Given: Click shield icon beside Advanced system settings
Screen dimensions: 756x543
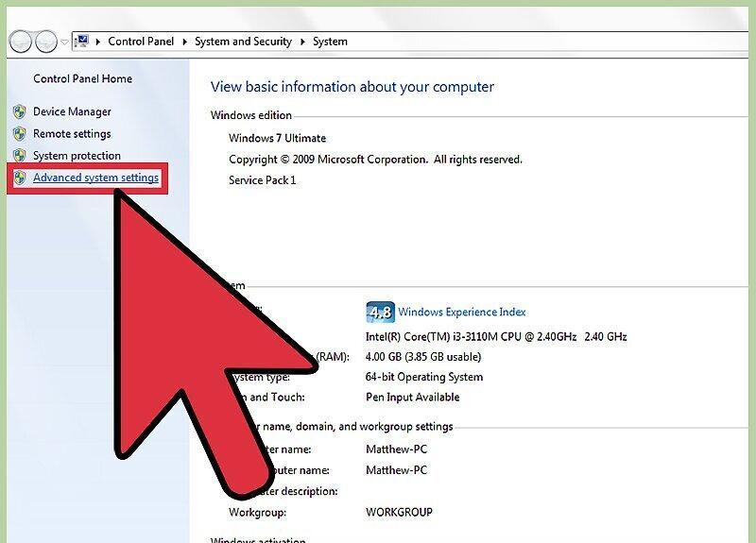Looking at the screenshot, I should coord(19,178).
